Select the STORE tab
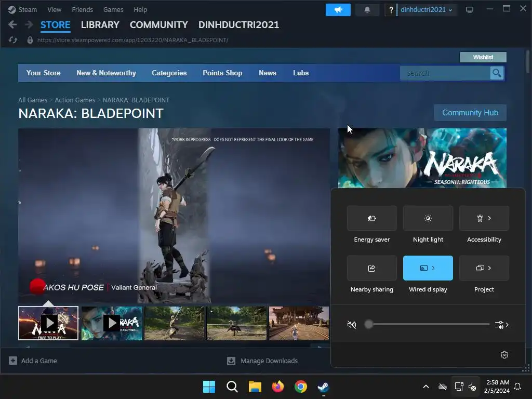532x399 pixels. point(55,25)
